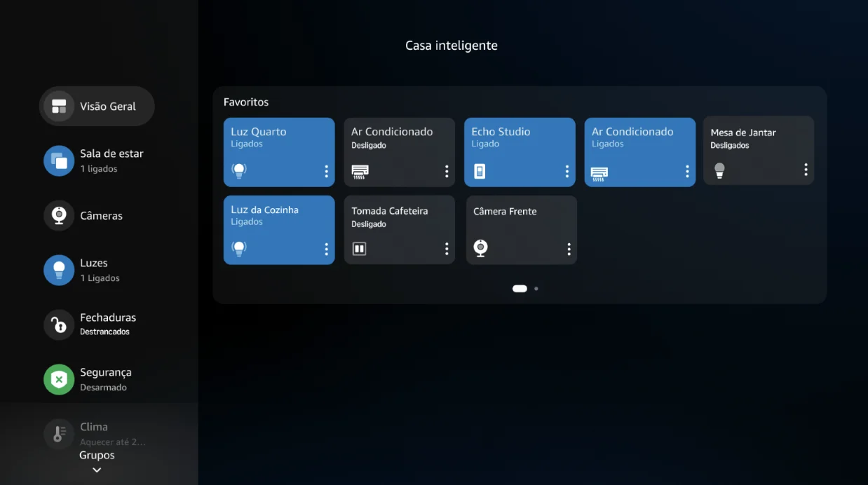Open options menu of Desligado Ar Condicionado
Image resolution: width=868 pixels, height=485 pixels.
pyautogui.click(x=447, y=171)
